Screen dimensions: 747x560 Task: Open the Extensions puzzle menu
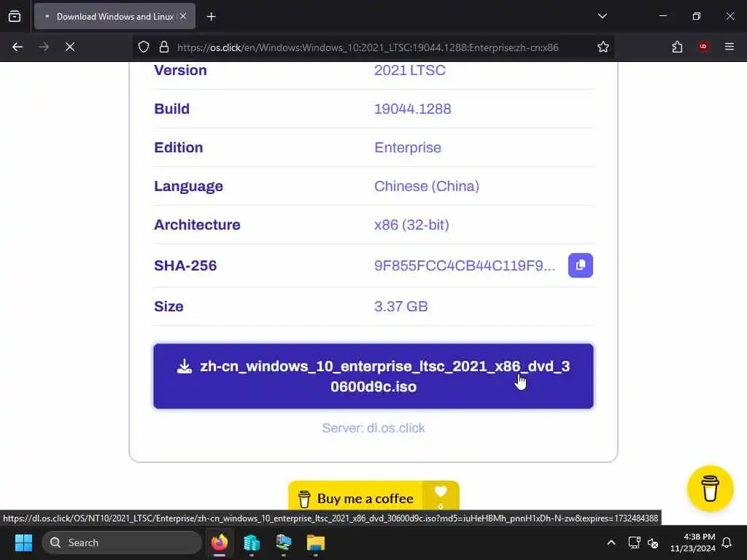(677, 47)
